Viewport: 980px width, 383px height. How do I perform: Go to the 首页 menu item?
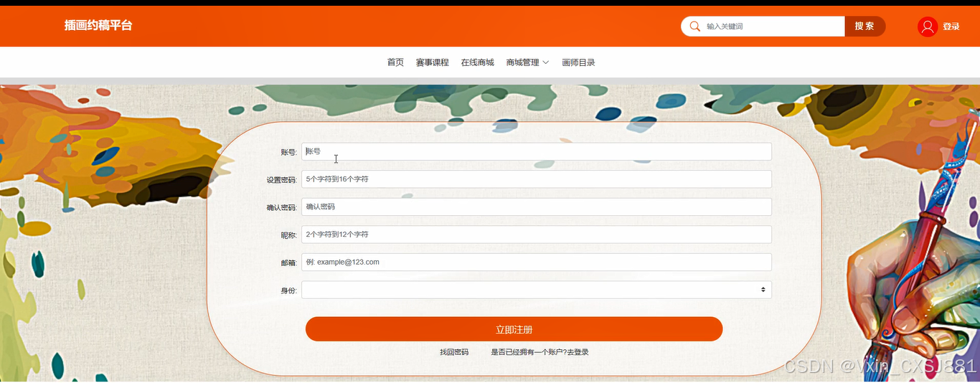(x=395, y=62)
